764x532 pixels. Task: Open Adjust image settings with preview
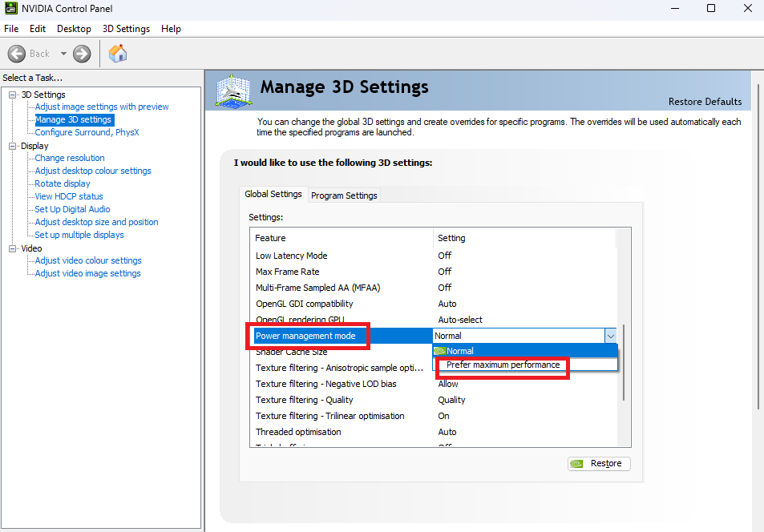click(x=102, y=107)
